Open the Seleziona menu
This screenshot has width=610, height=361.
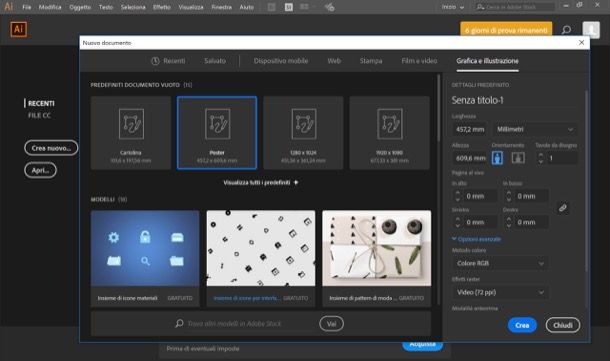[133, 7]
